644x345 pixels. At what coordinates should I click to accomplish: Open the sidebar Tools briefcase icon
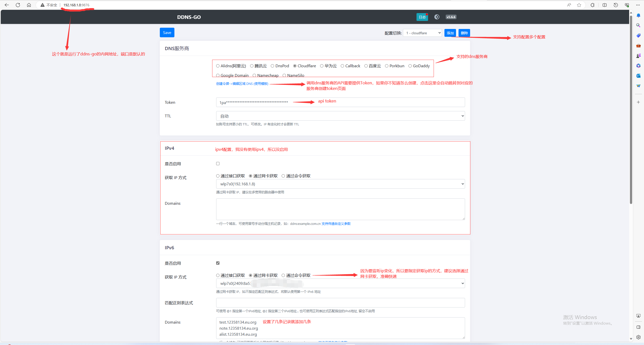(x=638, y=46)
